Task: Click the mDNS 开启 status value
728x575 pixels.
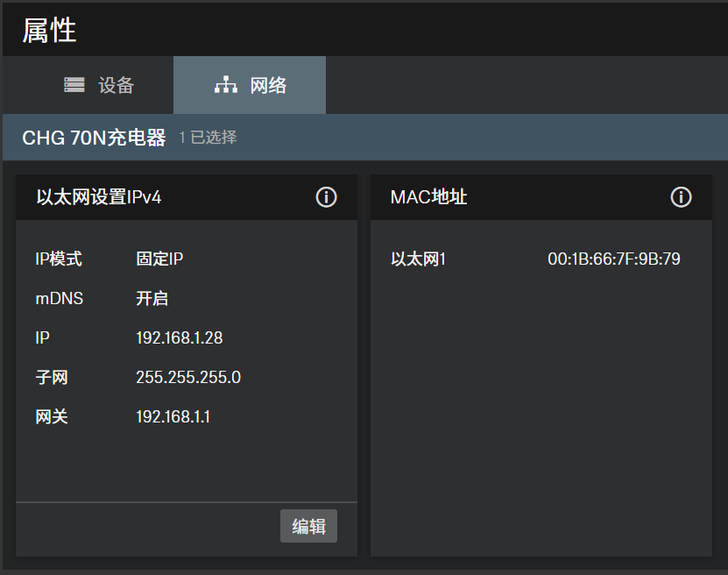Action: click(152, 298)
